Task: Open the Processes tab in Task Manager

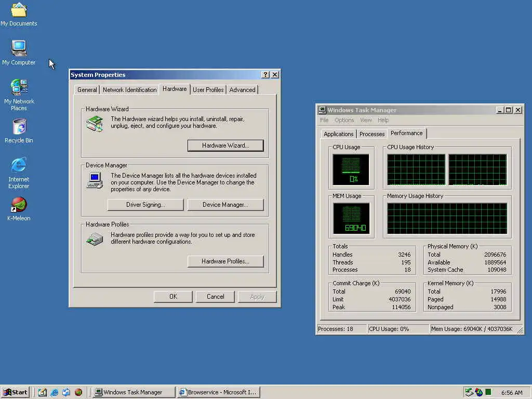Action: click(372, 134)
